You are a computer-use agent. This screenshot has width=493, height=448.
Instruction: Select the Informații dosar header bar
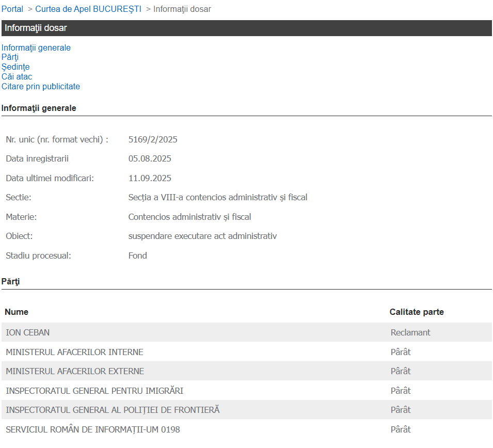246,28
